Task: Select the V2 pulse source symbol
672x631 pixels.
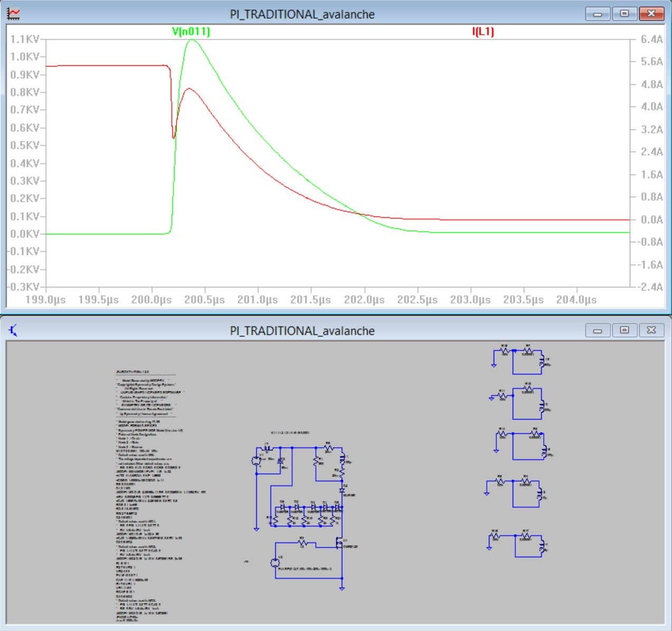Action: 274,563
